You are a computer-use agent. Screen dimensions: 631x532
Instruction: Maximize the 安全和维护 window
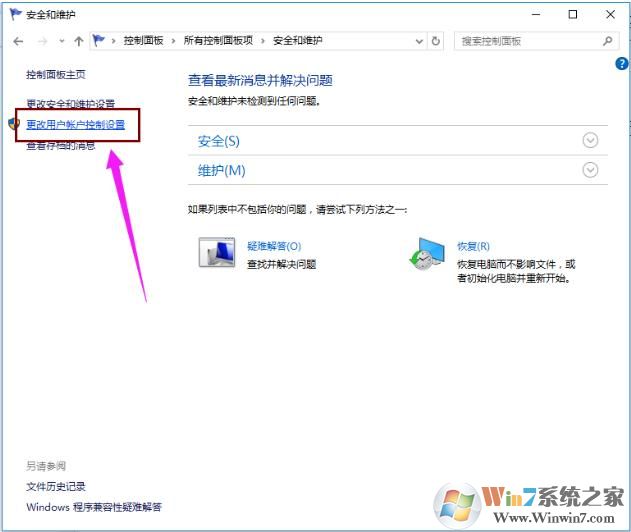(x=573, y=14)
